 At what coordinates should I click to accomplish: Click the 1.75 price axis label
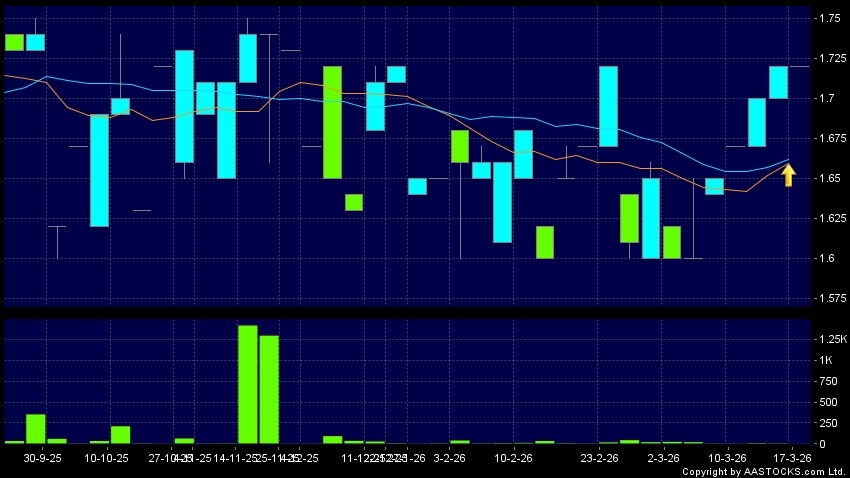(830, 19)
